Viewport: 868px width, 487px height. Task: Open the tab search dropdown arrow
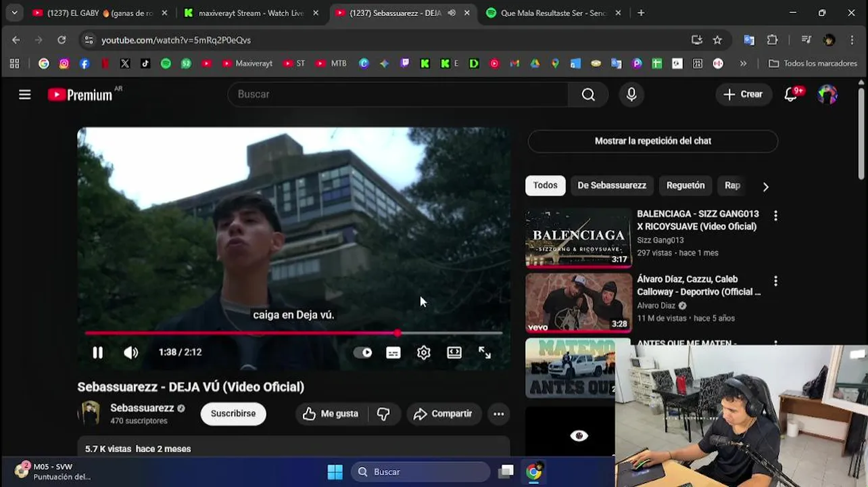(14, 13)
